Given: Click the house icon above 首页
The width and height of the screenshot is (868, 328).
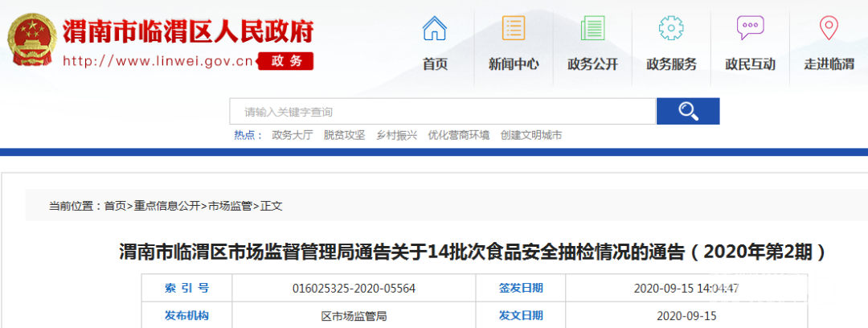Looking at the screenshot, I should pos(435,29).
